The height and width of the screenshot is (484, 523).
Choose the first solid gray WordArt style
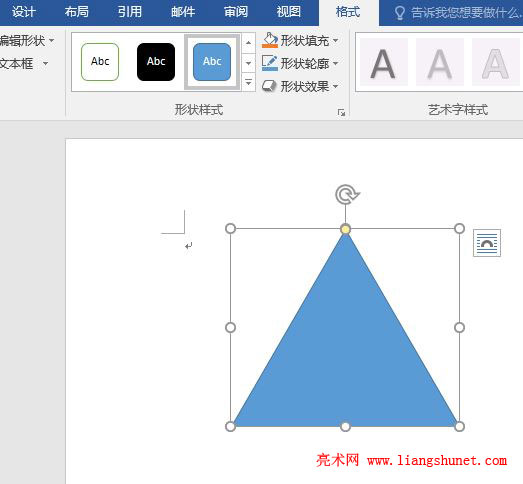(x=383, y=62)
